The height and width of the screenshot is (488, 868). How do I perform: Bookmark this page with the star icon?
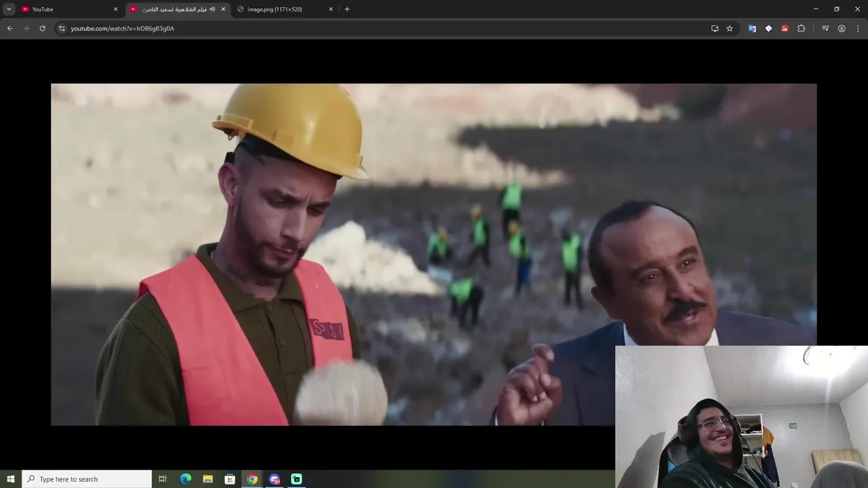pyautogui.click(x=730, y=28)
